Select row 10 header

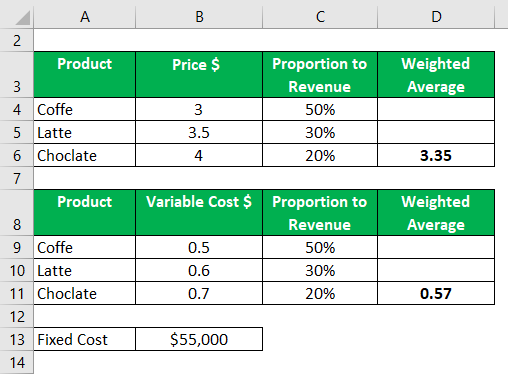tap(17, 270)
